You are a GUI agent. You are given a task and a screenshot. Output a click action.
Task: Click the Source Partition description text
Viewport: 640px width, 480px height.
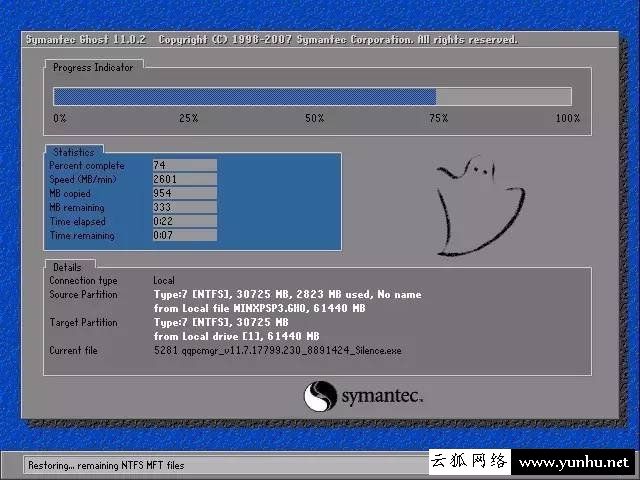pyautogui.click(x=286, y=301)
